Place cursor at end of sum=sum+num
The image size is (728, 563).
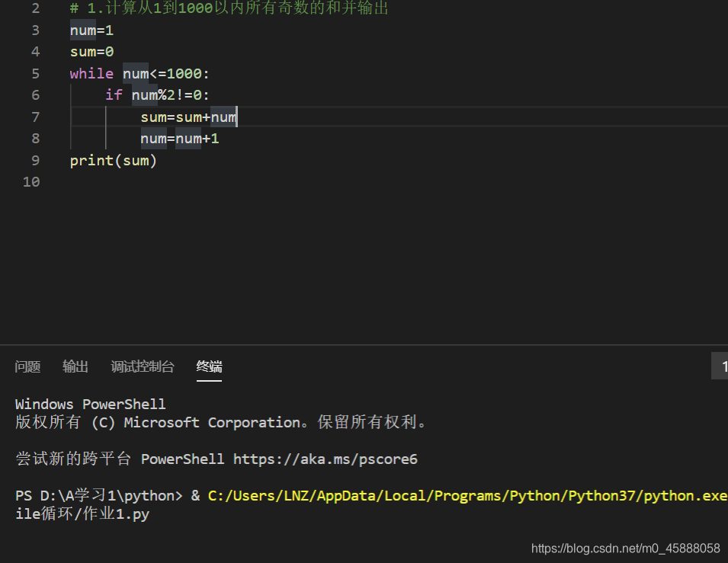237,117
